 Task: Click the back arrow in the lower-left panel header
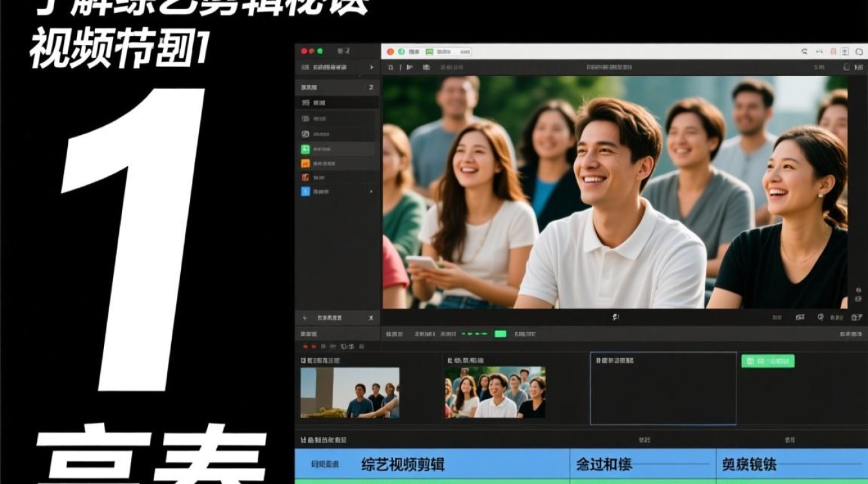[x=305, y=318]
